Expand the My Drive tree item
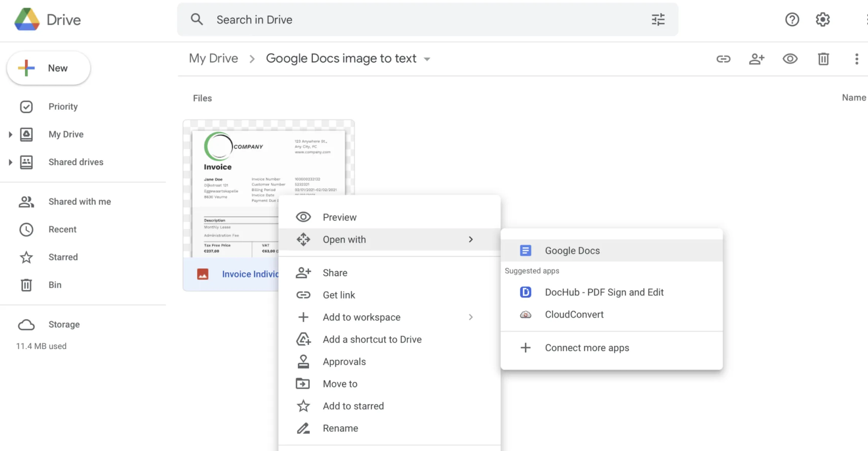 click(x=10, y=134)
